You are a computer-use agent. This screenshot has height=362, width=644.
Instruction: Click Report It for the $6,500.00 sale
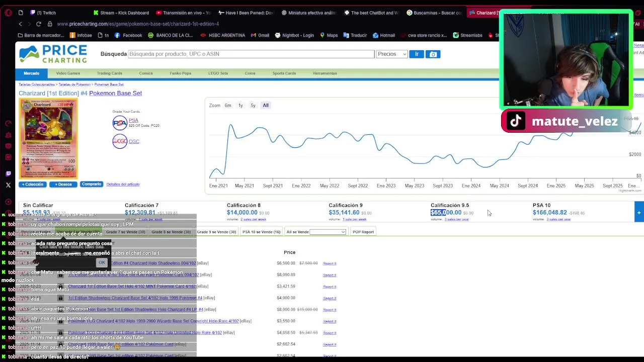330,263
